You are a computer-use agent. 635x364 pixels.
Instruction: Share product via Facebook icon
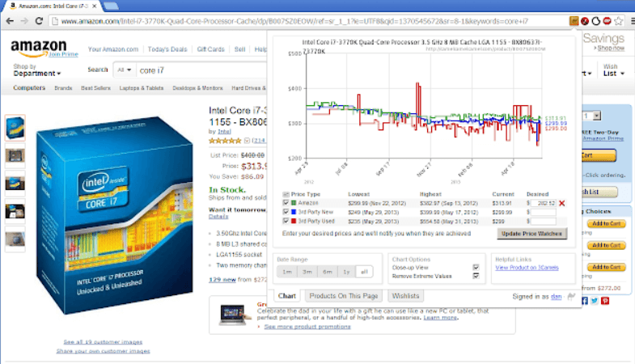point(584,300)
